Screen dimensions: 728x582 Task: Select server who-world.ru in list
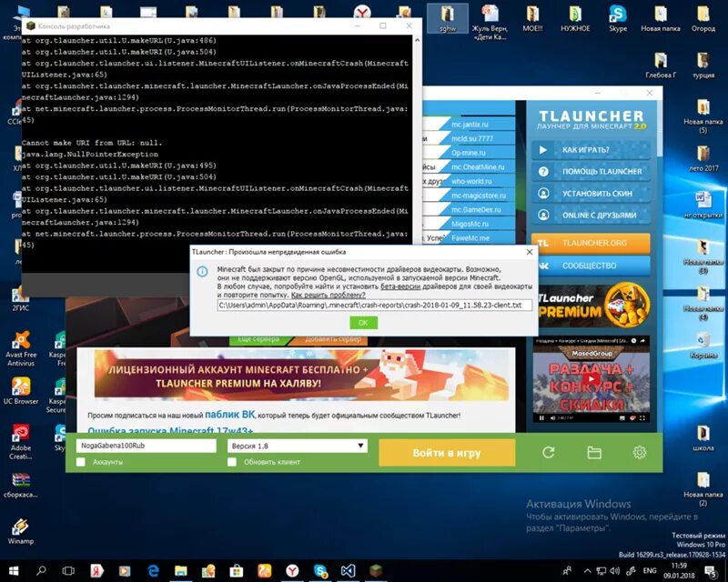tap(470, 181)
